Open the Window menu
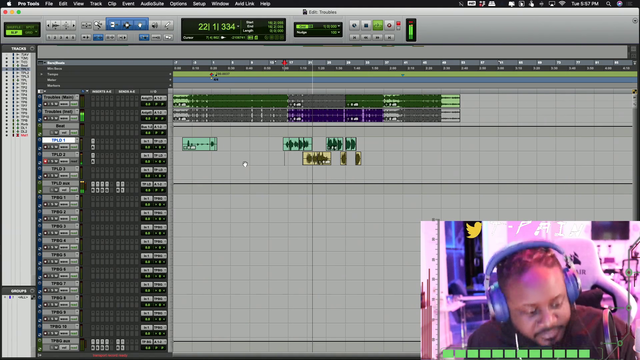 (220, 4)
